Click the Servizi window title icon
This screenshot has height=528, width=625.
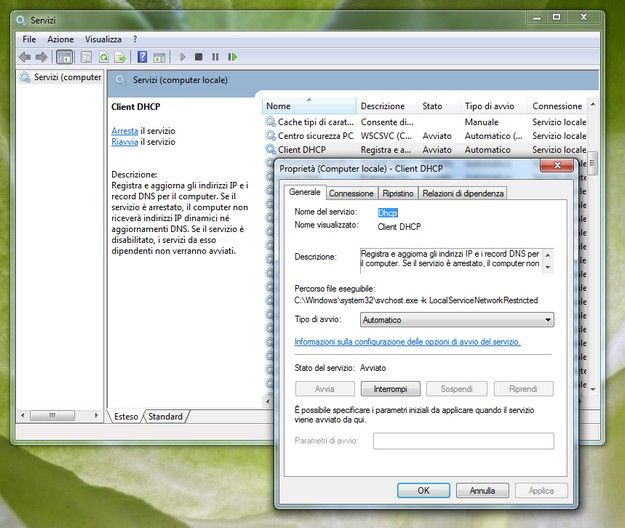click(x=21, y=20)
